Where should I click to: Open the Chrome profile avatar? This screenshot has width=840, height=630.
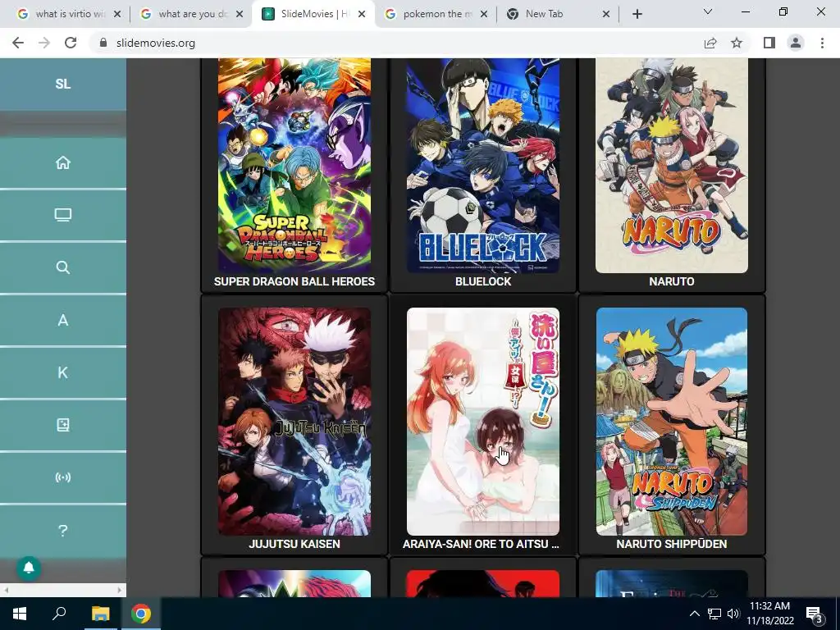click(x=796, y=43)
